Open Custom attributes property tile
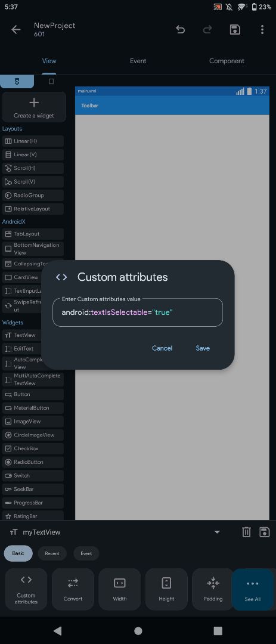 click(26, 589)
